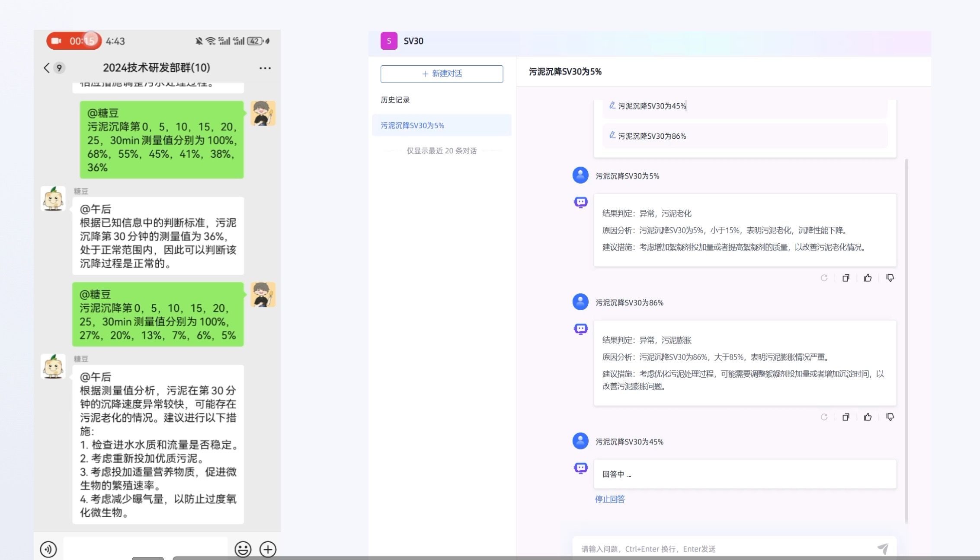Click the send message paper-plane icon

click(x=884, y=548)
